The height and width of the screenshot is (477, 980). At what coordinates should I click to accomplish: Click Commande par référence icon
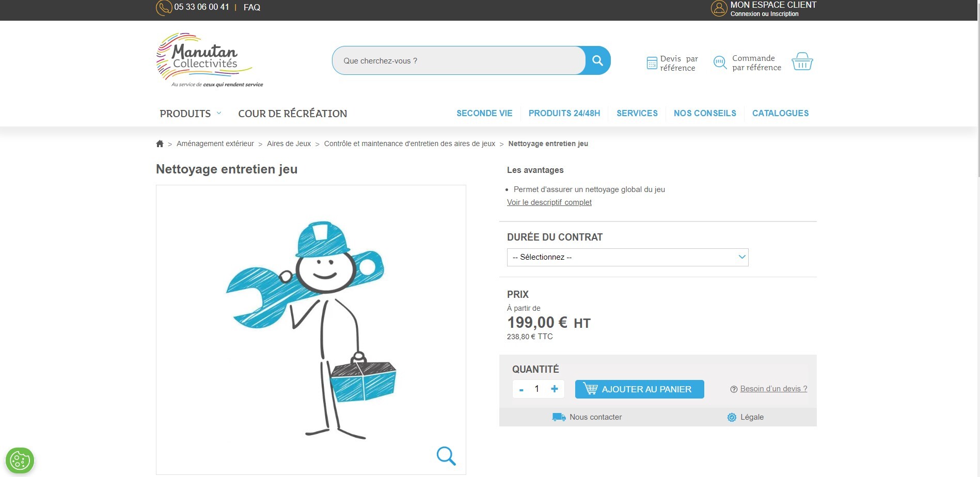click(720, 62)
